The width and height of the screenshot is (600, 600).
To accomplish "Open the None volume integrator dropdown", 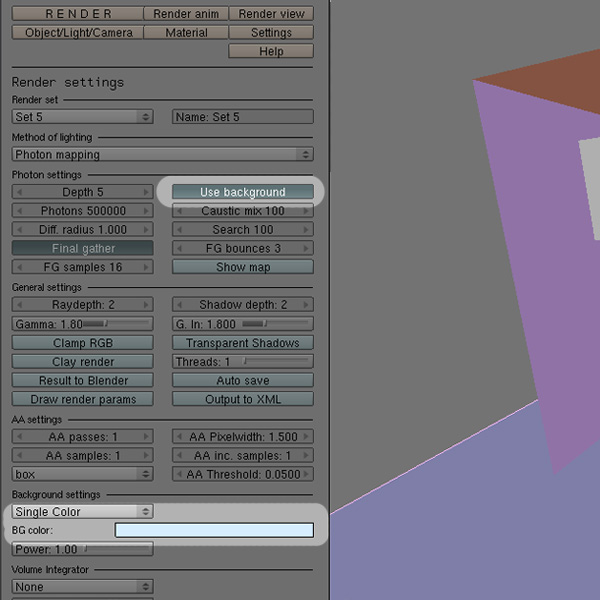I will (83, 586).
